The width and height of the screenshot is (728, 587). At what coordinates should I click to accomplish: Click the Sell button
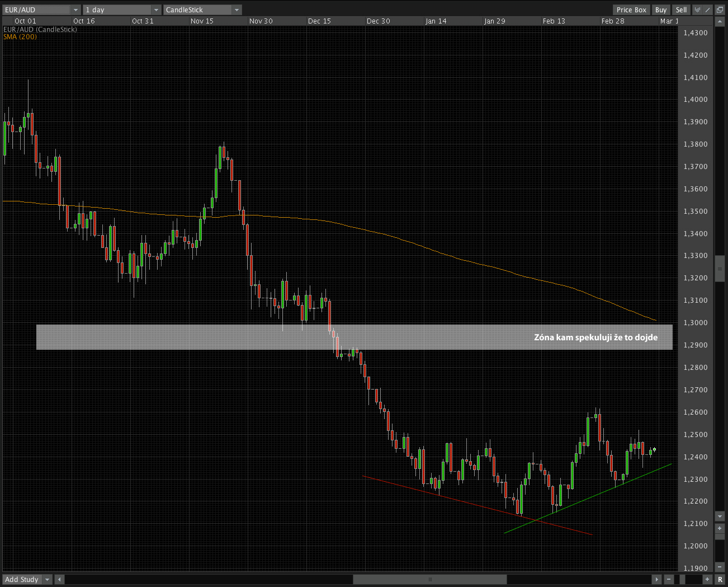[x=681, y=10]
